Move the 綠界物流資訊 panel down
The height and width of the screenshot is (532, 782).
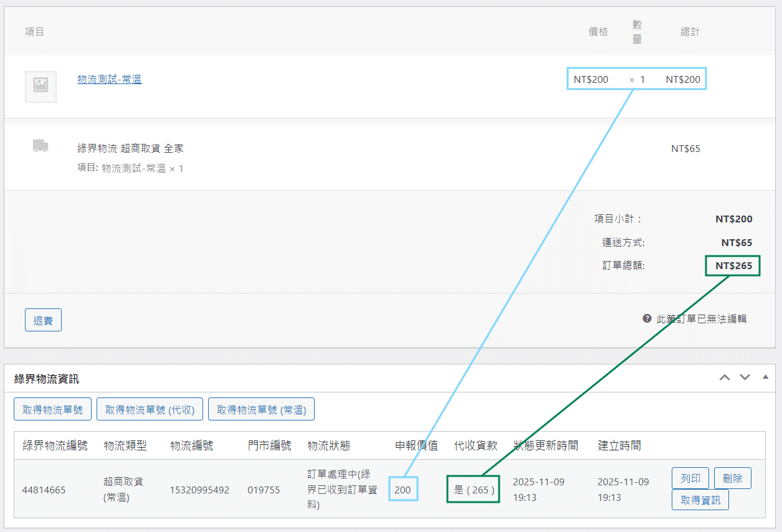coord(745,378)
